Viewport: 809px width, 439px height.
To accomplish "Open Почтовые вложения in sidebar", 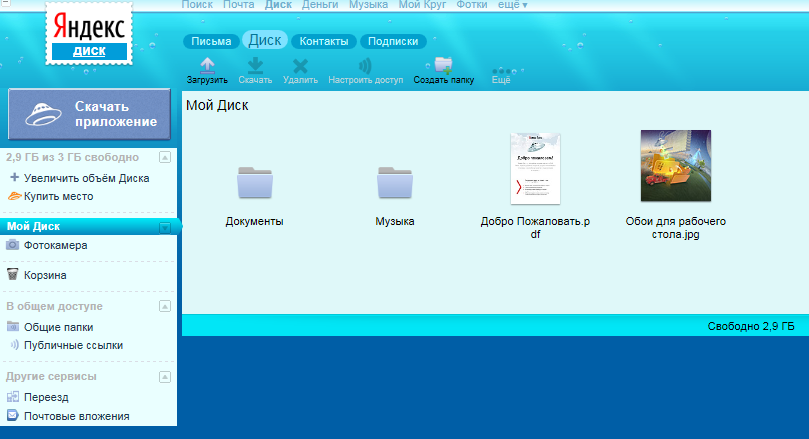I will pyautogui.click(x=76, y=416).
